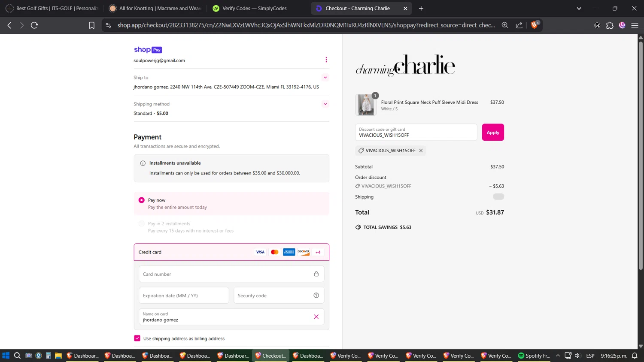Click the browser address bar URL
This screenshot has height=362, width=644.
(x=306, y=25)
